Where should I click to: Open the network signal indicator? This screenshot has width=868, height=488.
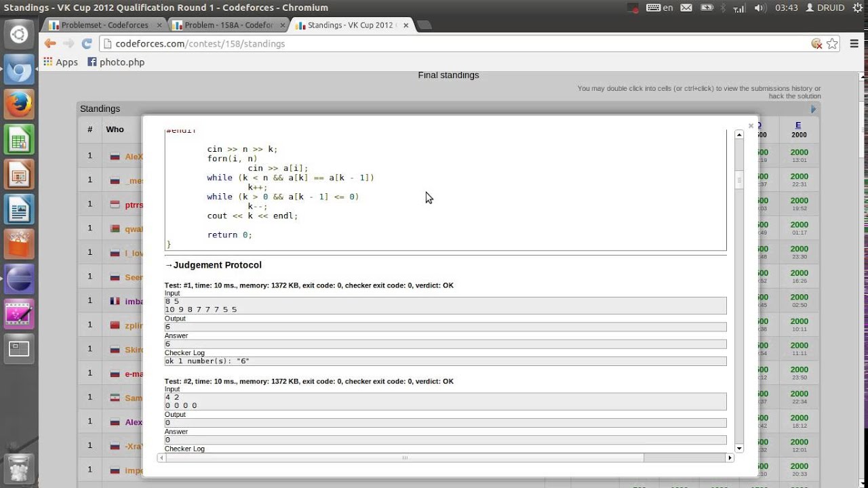(740, 7)
